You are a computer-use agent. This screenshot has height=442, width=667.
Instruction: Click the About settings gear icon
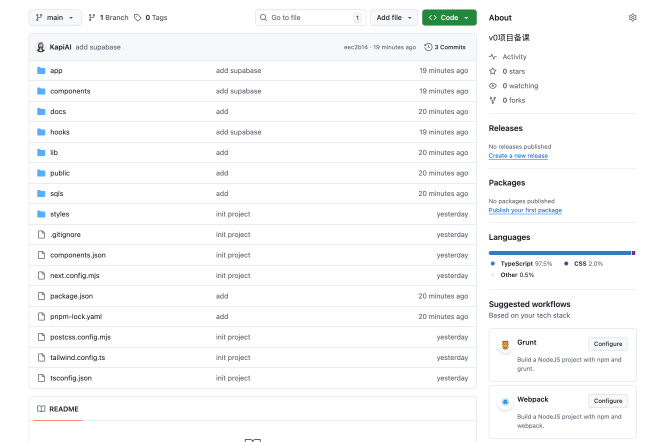tap(632, 18)
